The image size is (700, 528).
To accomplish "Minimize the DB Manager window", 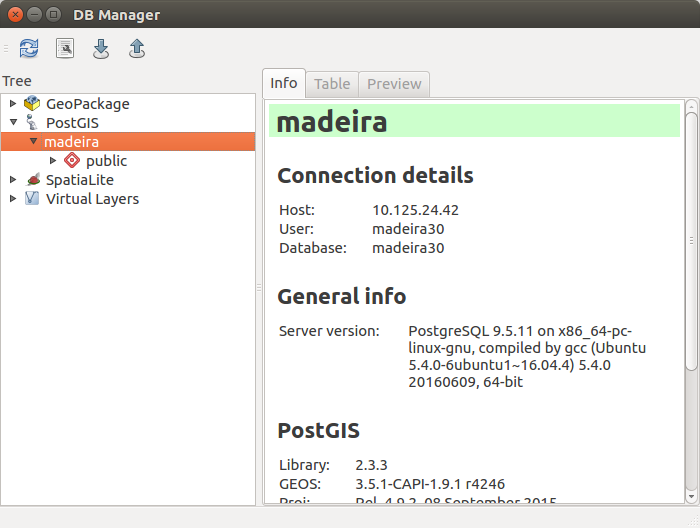I will [x=34, y=15].
